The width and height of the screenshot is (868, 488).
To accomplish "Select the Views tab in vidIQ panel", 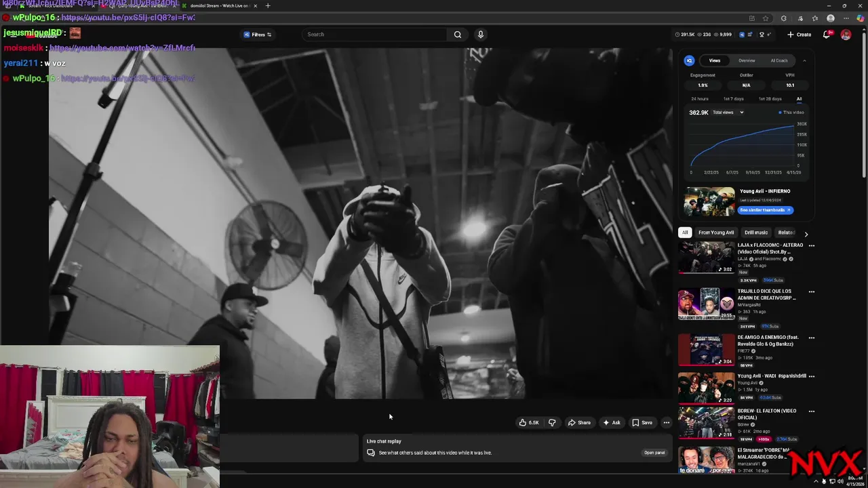I will (715, 60).
